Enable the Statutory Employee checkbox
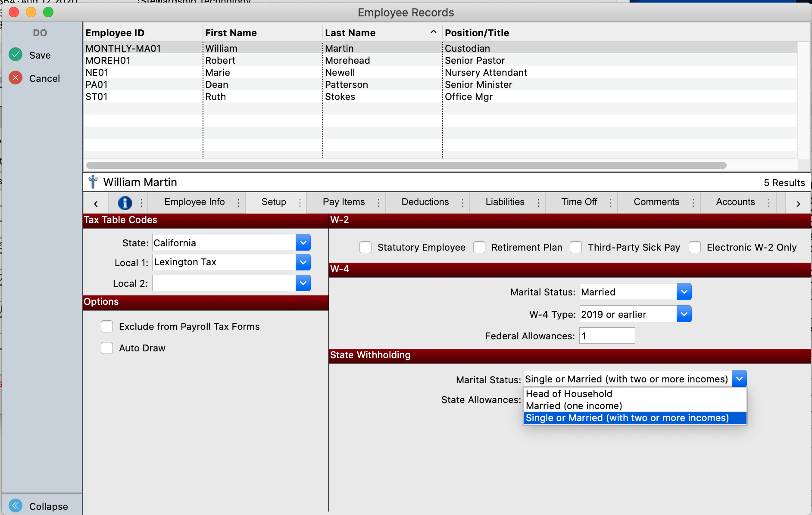The width and height of the screenshot is (812, 515). pos(365,247)
